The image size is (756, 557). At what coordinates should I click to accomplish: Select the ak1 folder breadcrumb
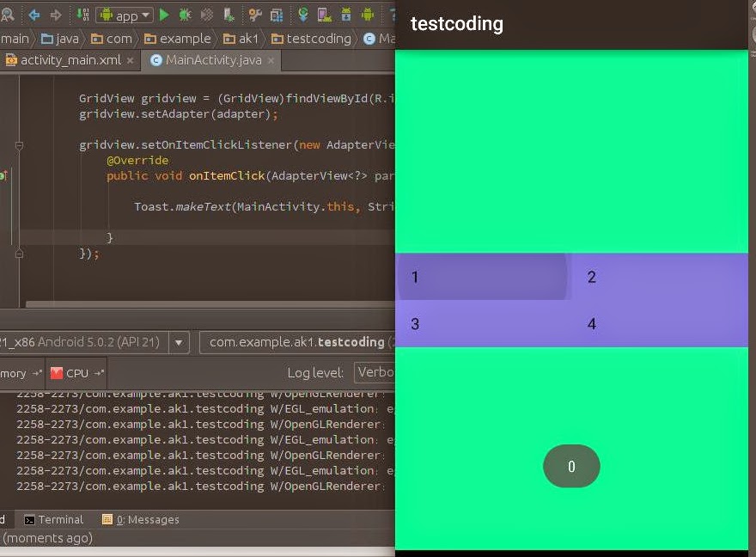point(241,39)
